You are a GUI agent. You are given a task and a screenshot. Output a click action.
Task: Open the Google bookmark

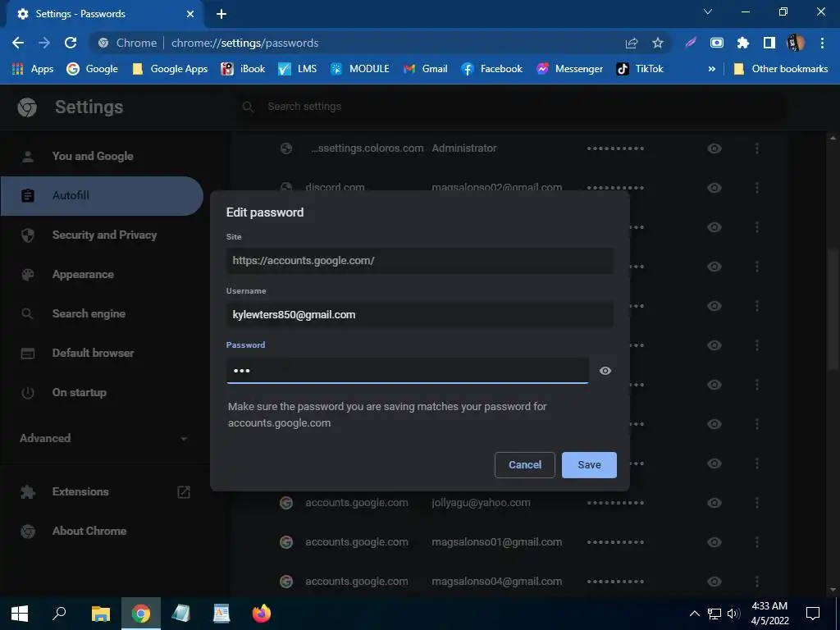(x=92, y=69)
